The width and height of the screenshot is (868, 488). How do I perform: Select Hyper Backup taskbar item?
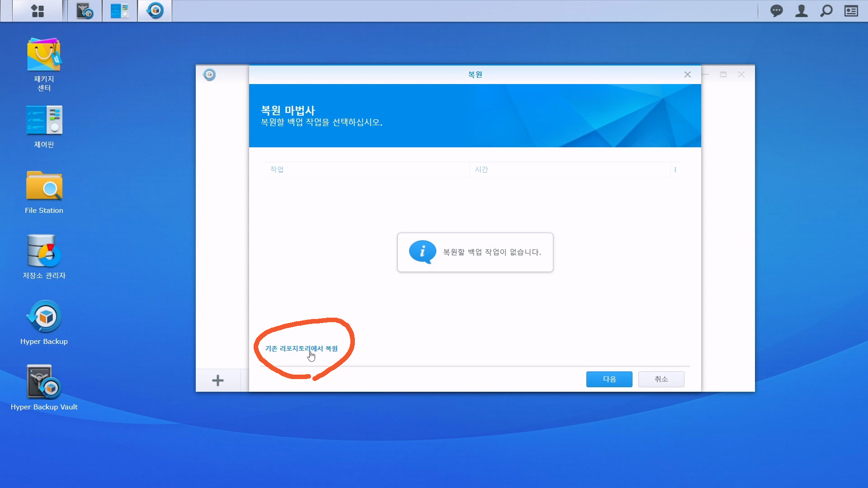(x=155, y=11)
